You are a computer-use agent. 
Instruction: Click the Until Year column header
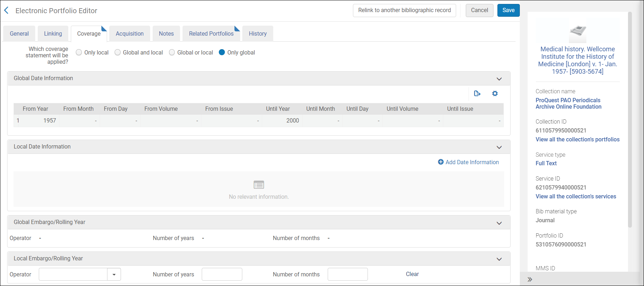[x=278, y=109]
